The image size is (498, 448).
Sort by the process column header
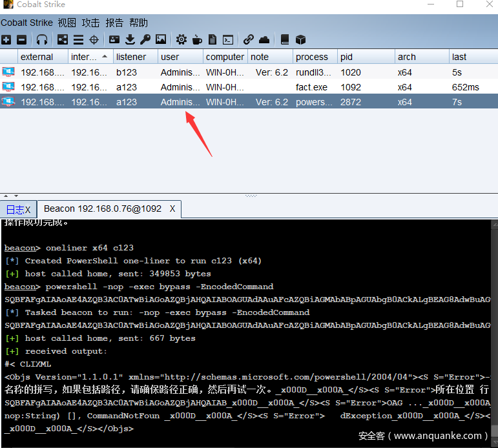pyautogui.click(x=315, y=57)
